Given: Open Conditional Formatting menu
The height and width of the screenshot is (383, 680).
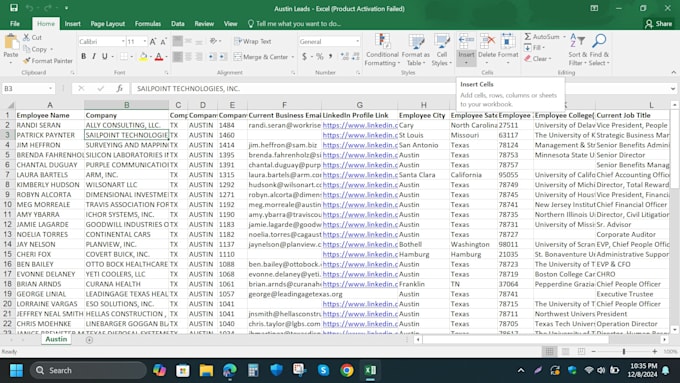Looking at the screenshot, I should 382,50.
